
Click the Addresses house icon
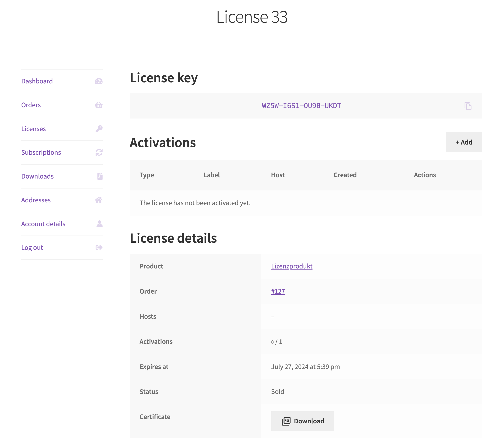click(99, 200)
